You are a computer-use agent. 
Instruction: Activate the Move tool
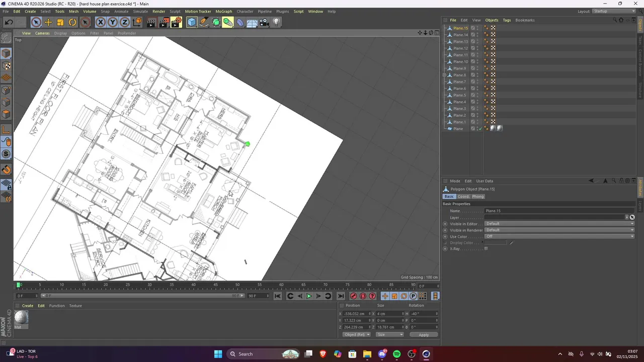tap(48, 22)
